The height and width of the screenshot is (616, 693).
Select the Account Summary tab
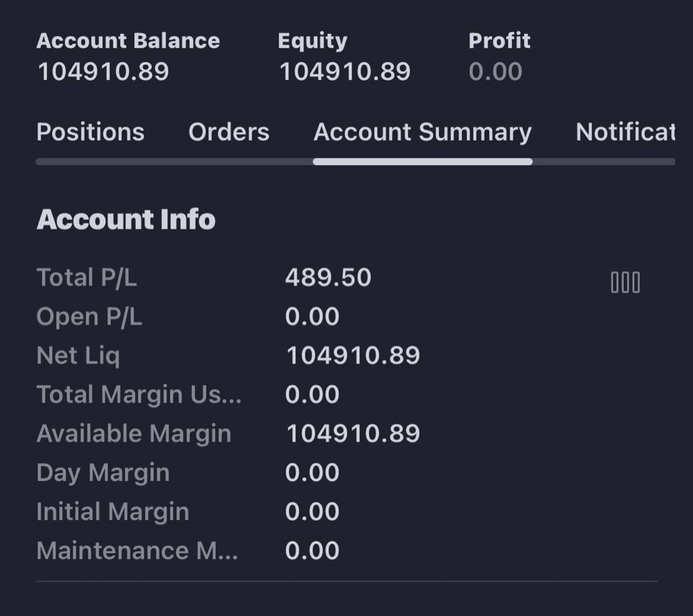click(422, 133)
